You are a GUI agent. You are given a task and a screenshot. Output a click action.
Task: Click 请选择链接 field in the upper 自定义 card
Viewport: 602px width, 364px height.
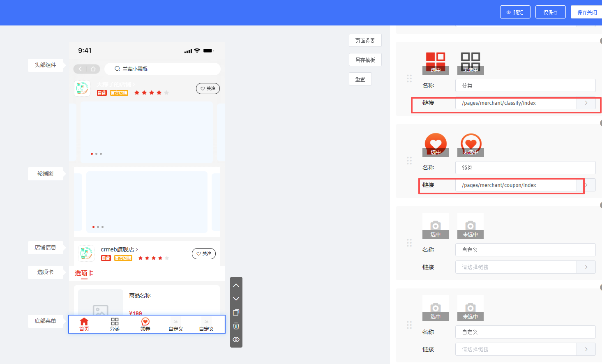516,267
